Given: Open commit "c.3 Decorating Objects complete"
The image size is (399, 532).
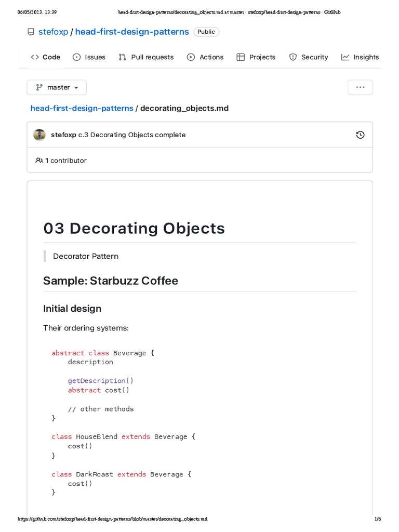Looking at the screenshot, I should (x=131, y=135).
